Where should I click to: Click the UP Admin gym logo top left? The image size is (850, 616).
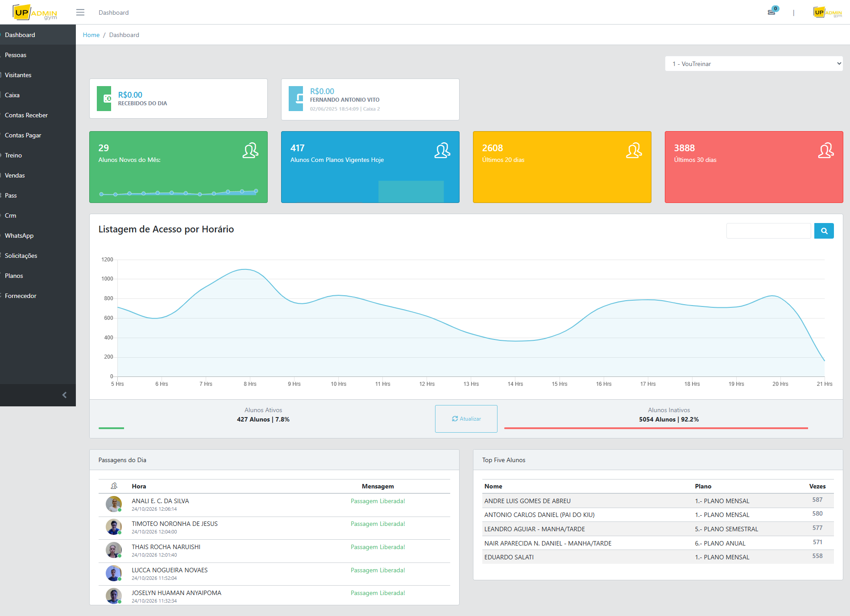(x=35, y=12)
